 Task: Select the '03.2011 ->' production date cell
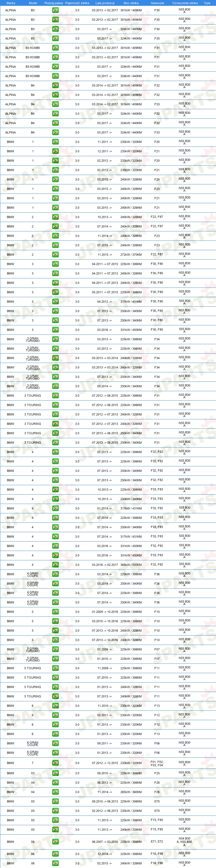tap(105, 715)
